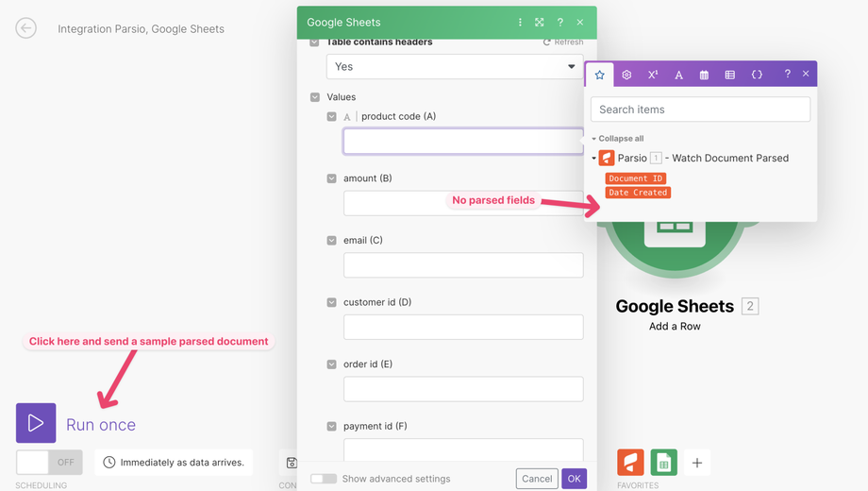
Task: Select the star favorites tab
Action: coord(599,75)
